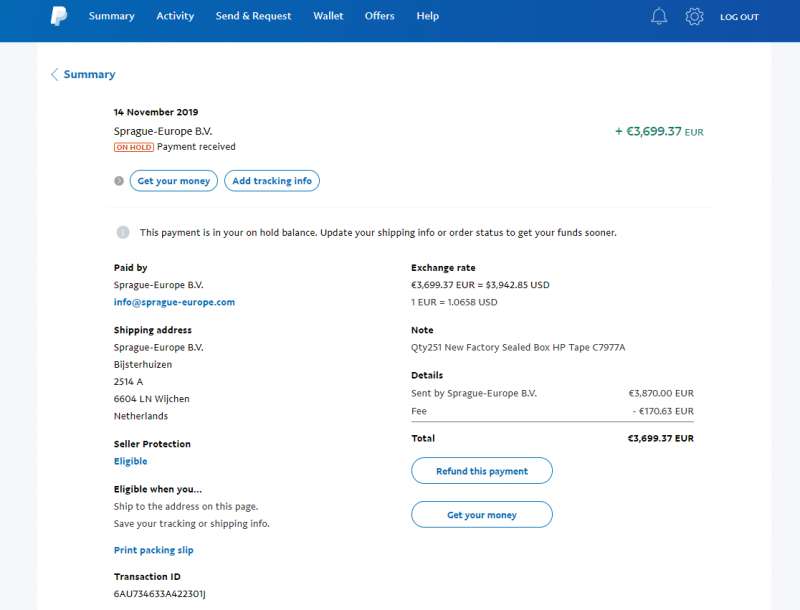Screen dimensions: 800x610
Task: Click the Payment received status text
Action: click(196, 147)
